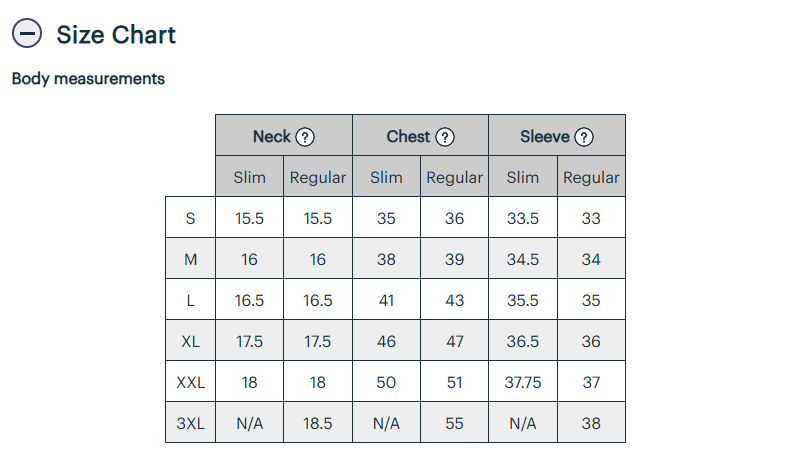This screenshot has width=798, height=468.
Task: Click the 33.5 slim sleeve cell
Action: 523,218
